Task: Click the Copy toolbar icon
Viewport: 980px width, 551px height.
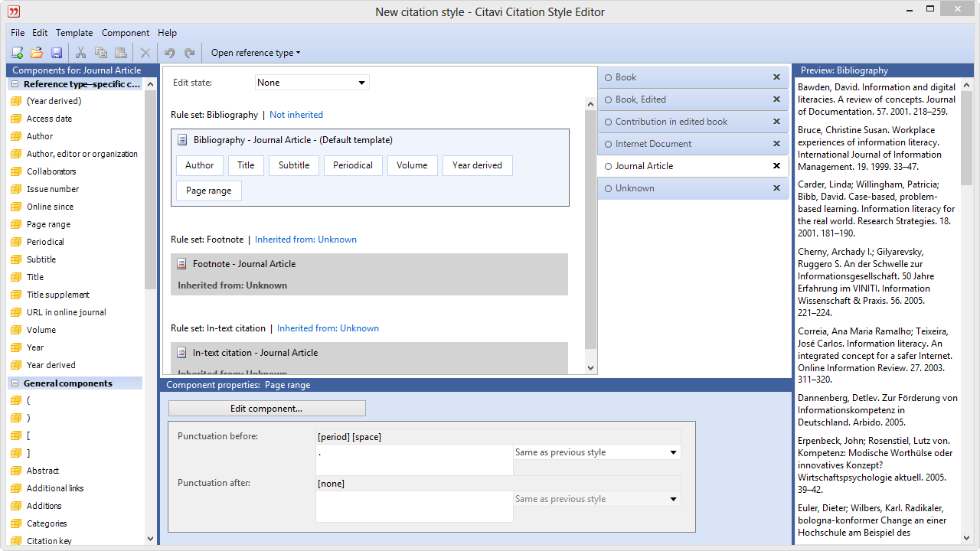Action: point(100,53)
